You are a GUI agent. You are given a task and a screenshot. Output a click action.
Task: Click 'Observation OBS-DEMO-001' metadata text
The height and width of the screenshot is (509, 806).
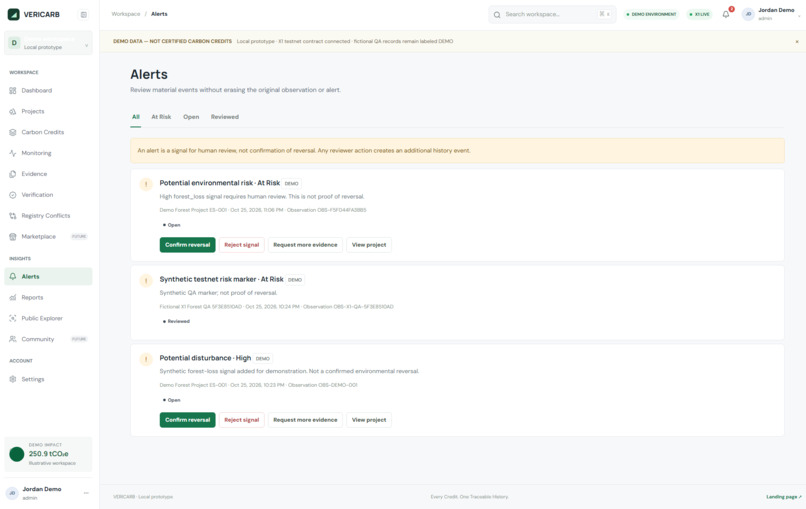tap(322, 385)
